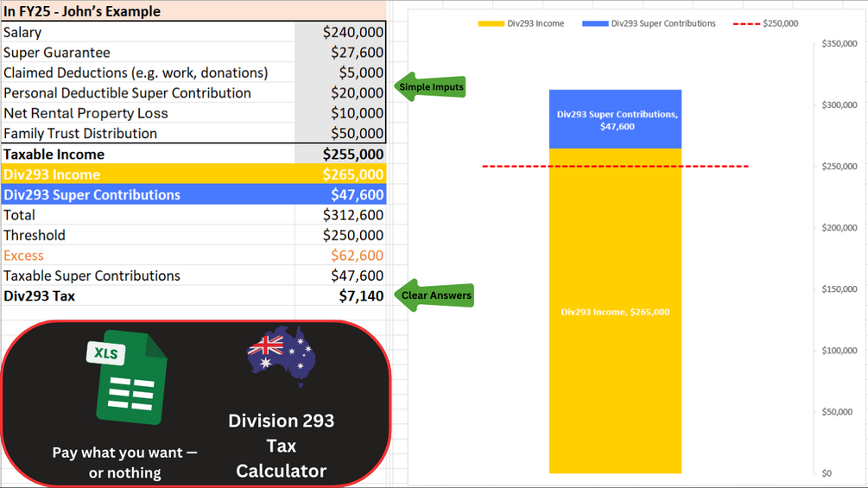Screen dimensions: 868x488
Task: Click the Taxable Income $255,000 value
Action: click(x=353, y=154)
